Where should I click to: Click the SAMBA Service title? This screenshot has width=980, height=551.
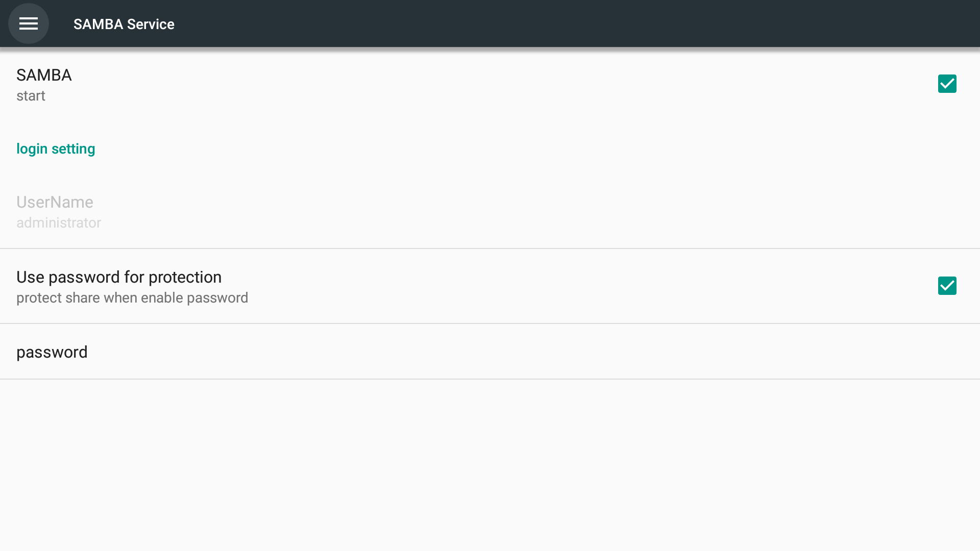click(x=124, y=24)
